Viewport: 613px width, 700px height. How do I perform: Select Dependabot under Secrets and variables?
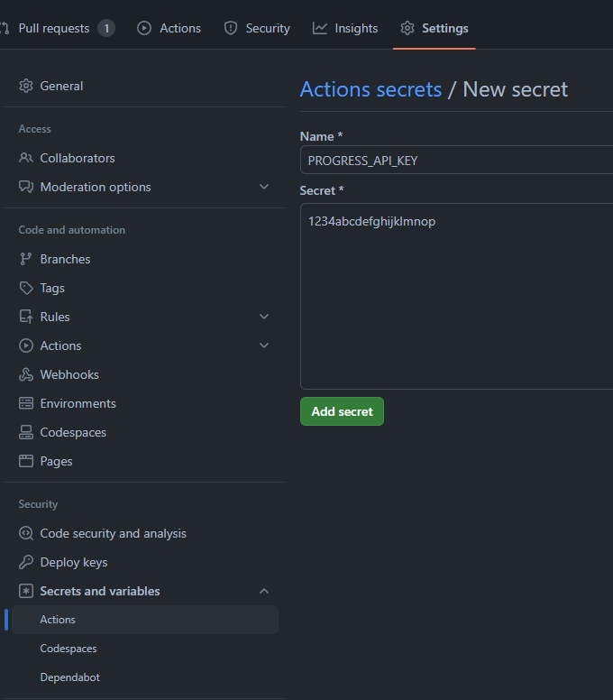point(69,677)
